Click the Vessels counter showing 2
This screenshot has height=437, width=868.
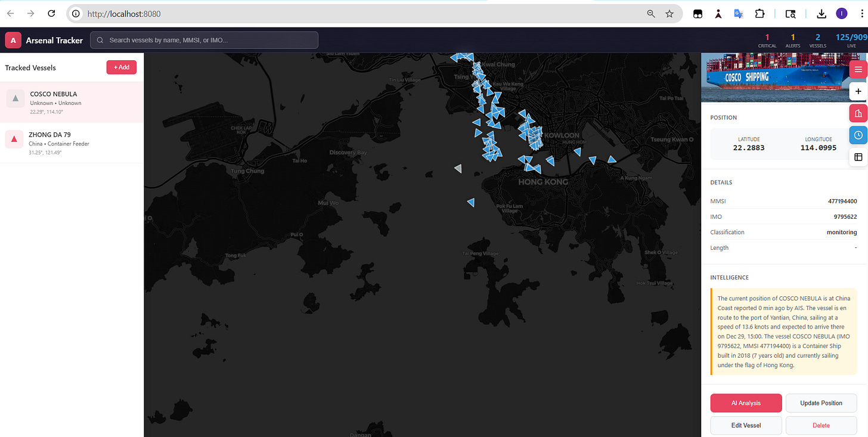click(818, 41)
